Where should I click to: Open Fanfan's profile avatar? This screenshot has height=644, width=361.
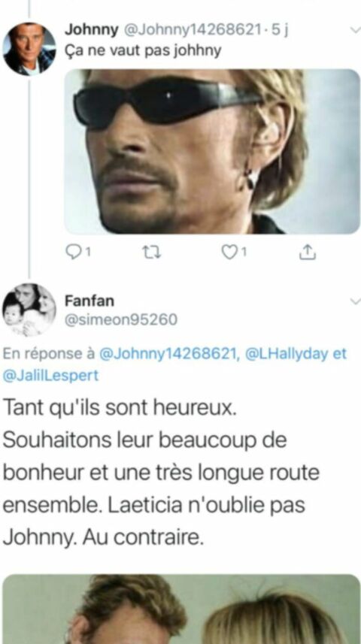click(29, 310)
